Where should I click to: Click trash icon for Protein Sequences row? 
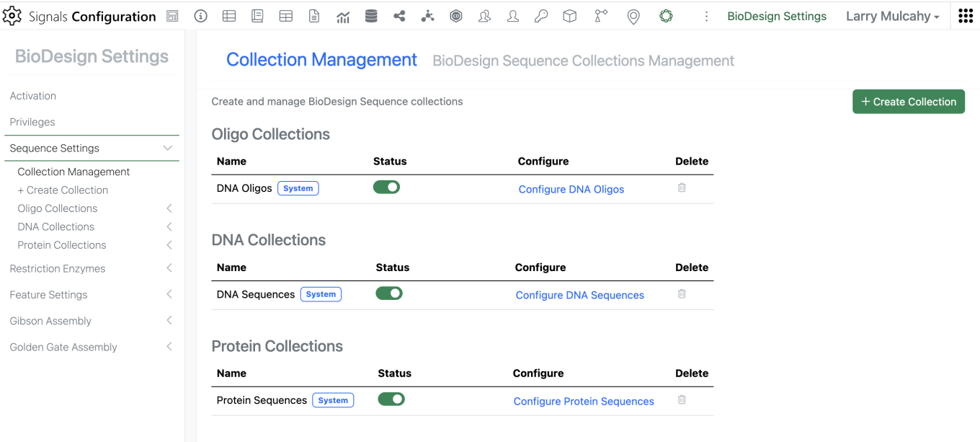click(x=682, y=399)
